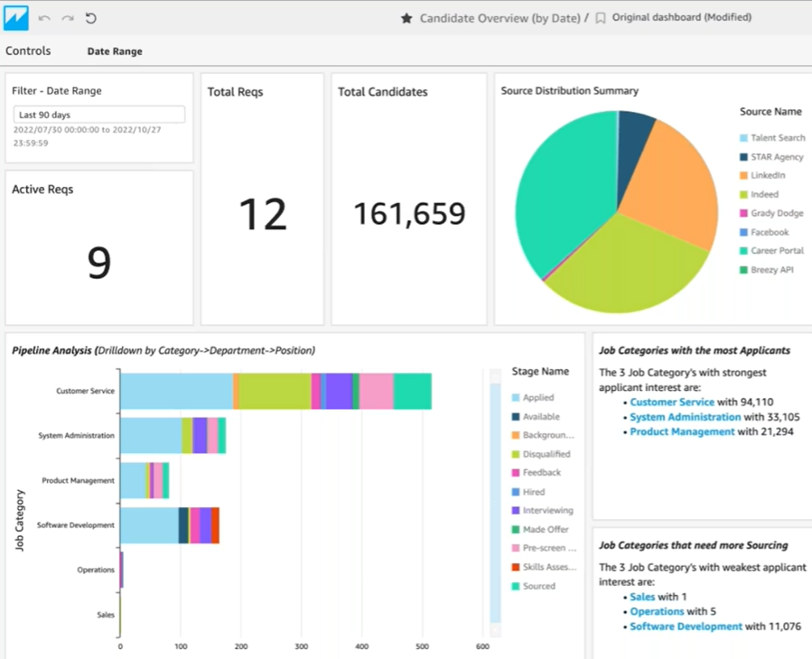Click Customer Service Disqualified bar segment

tap(275, 392)
